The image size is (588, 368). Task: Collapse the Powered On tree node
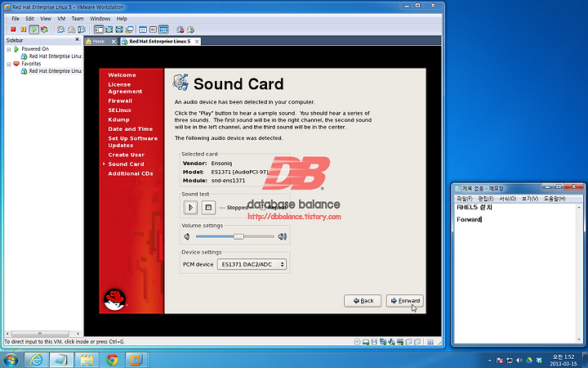(x=9, y=49)
